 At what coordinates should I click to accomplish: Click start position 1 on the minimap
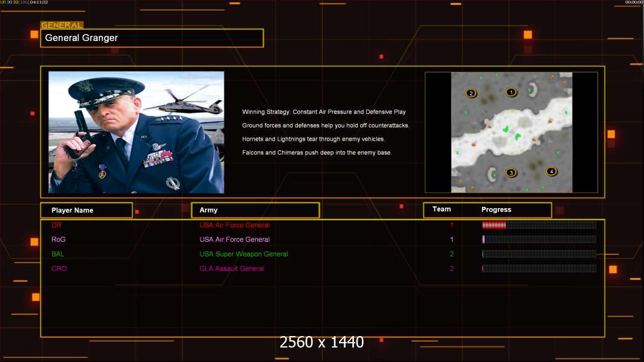pyautogui.click(x=511, y=92)
